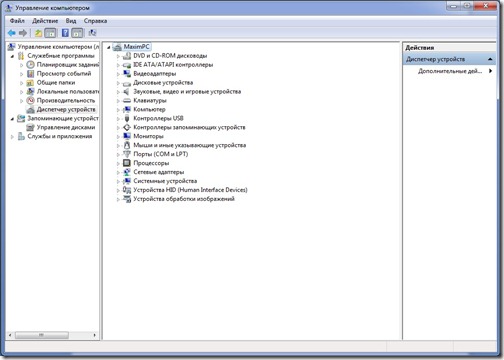Select the MaximPC computer name
The image size is (504, 360).
tap(136, 47)
